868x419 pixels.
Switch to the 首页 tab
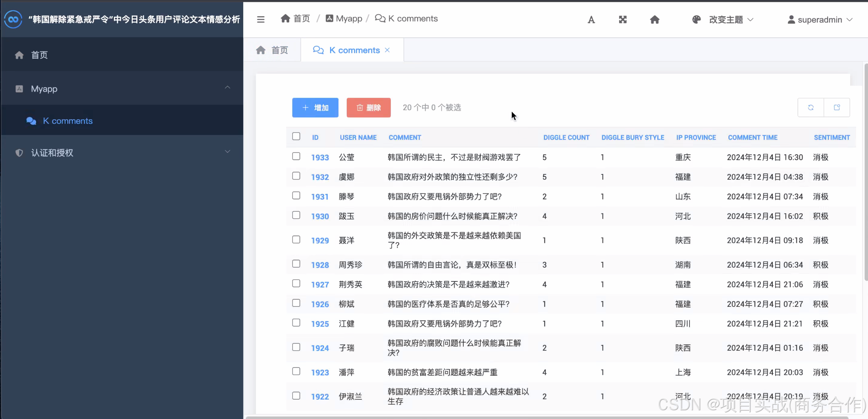pos(273,50)
